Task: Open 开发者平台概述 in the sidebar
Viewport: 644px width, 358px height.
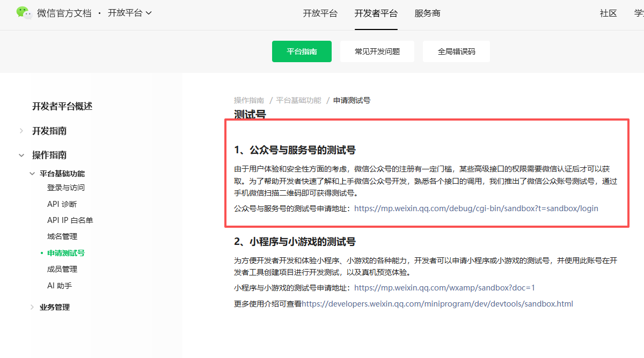Action: [x=62, y=106]
